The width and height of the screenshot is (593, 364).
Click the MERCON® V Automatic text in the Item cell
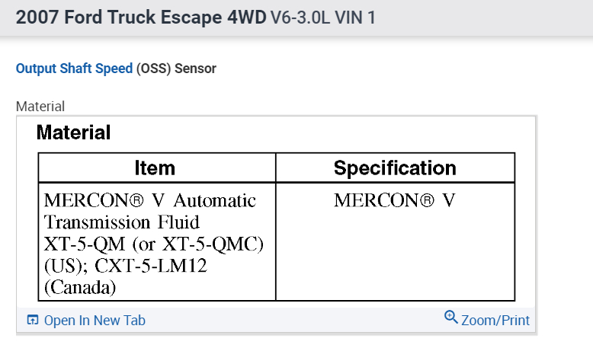coord(150,201)
